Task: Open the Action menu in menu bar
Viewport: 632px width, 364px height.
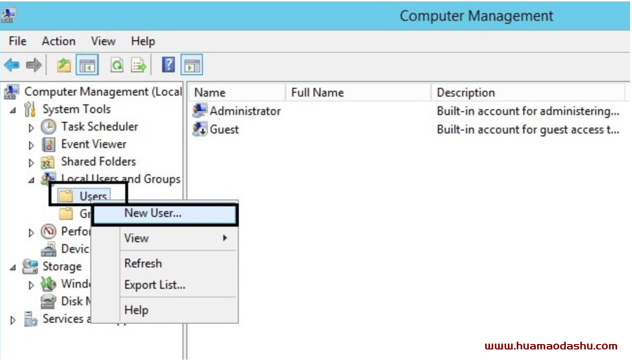Action: coord(58,41)
